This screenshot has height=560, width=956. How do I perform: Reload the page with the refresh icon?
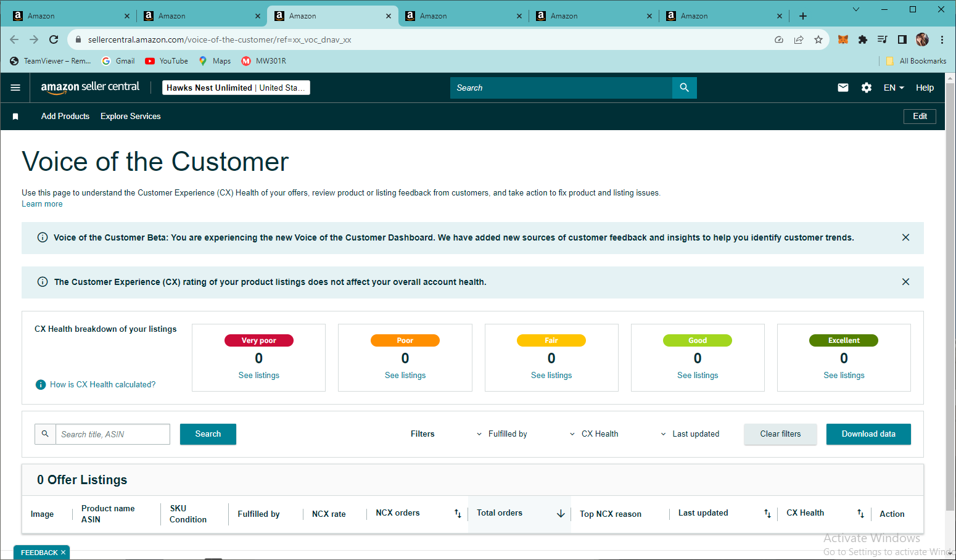54,39
